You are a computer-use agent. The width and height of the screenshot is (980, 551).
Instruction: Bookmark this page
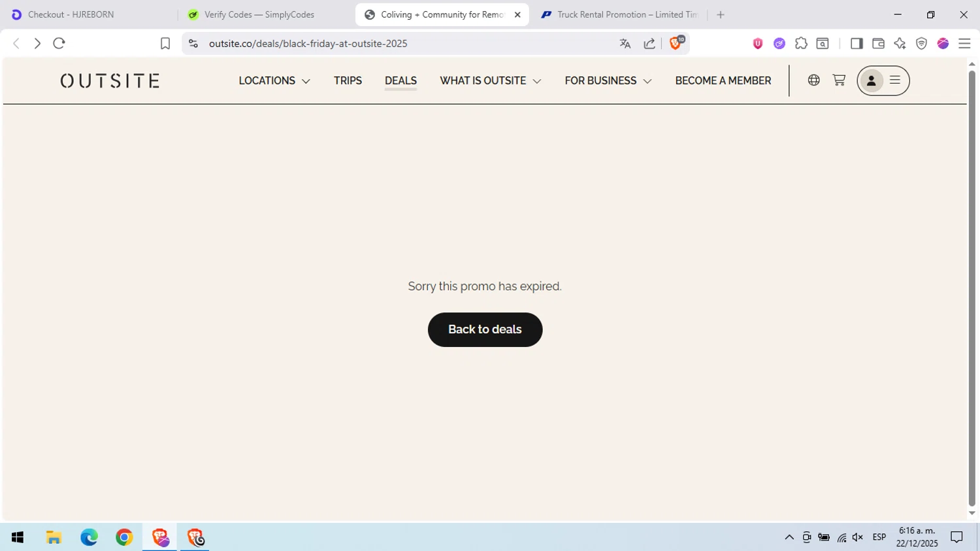tap(165, 43)
